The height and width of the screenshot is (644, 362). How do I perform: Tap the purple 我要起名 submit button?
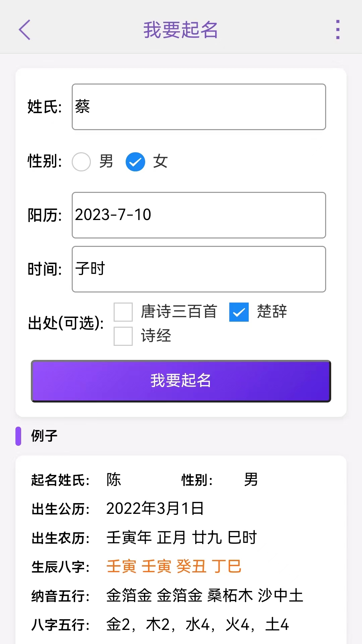[x=181, y=381]
